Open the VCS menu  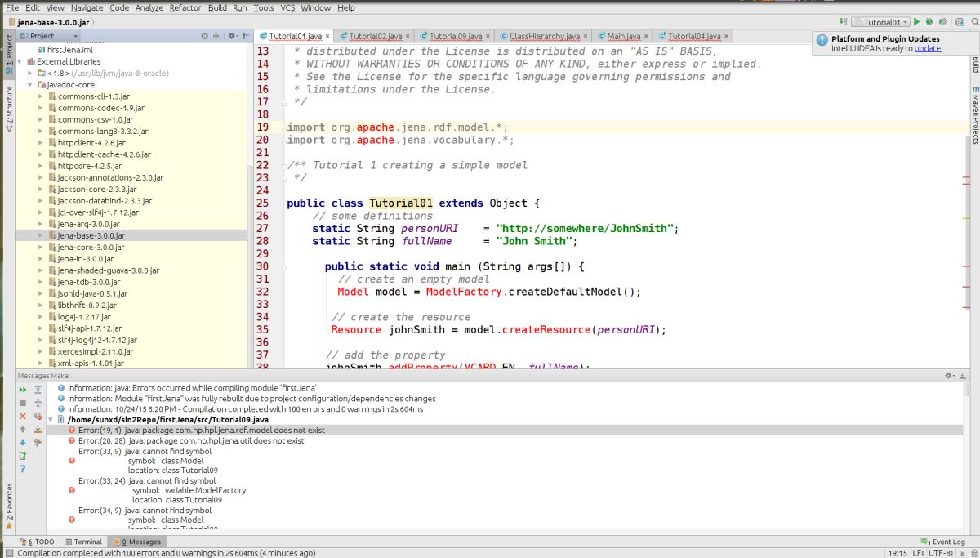pos(287,7)
